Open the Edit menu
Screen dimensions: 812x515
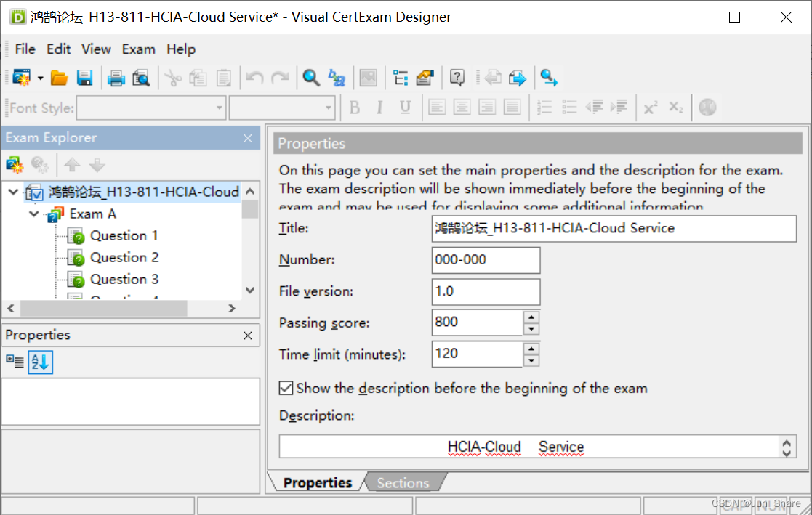click(x=58, y=49)
